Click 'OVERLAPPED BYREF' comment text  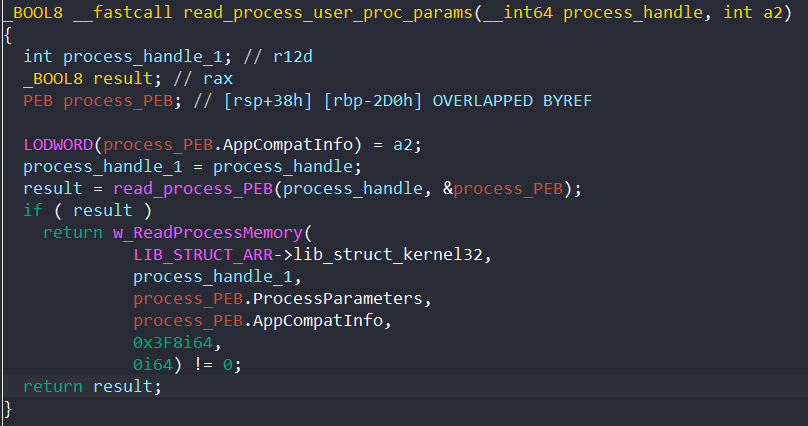click(512, 101)
